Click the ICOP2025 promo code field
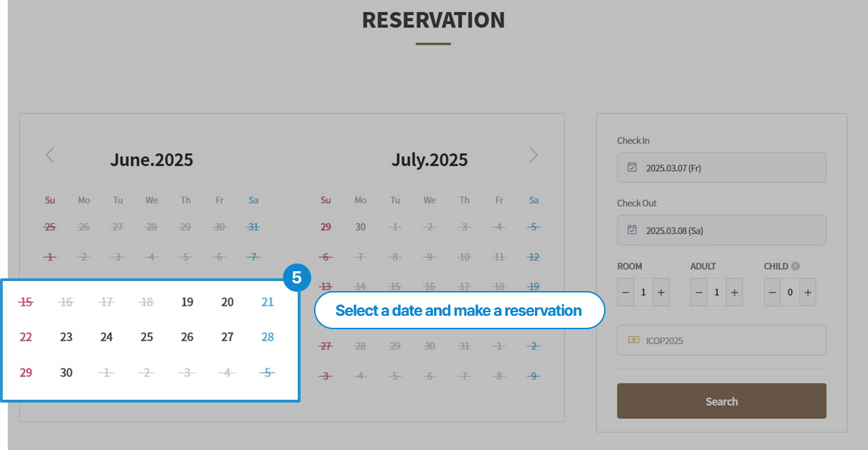 click(x=721, y=341)
